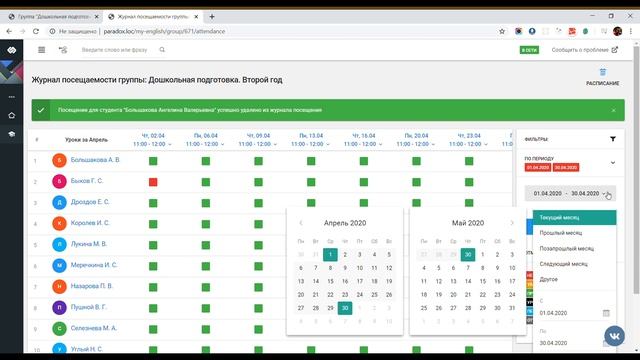Screen dimensions: 640x360
Task: Go to next month in May calendar
Action: point(512,223)
